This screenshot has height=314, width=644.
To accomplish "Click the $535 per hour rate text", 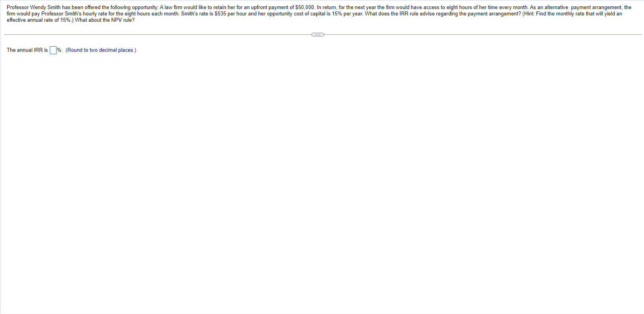I will point(230,14).
